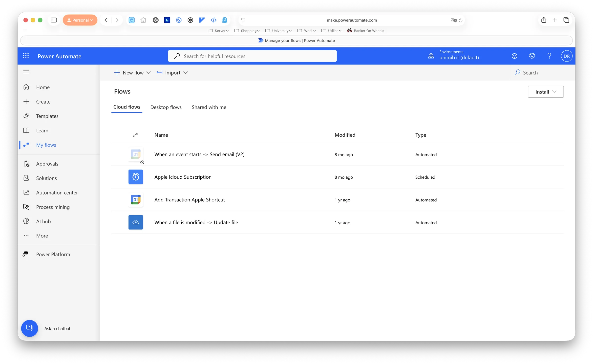Viewport: 593px width, 364px height.
Task: Click the home icon in Safari toolbar
Action: (143, 20)
